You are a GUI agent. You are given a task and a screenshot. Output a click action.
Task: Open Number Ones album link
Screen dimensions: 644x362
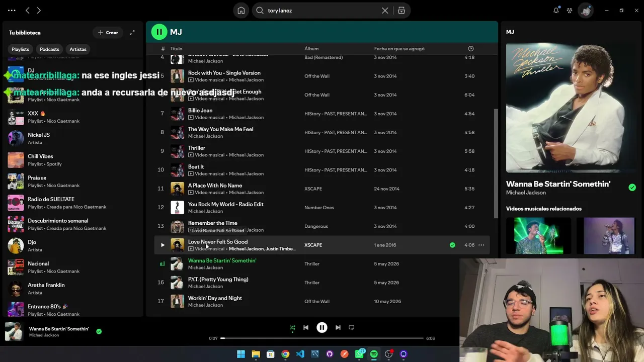click(x=319, y=208)
